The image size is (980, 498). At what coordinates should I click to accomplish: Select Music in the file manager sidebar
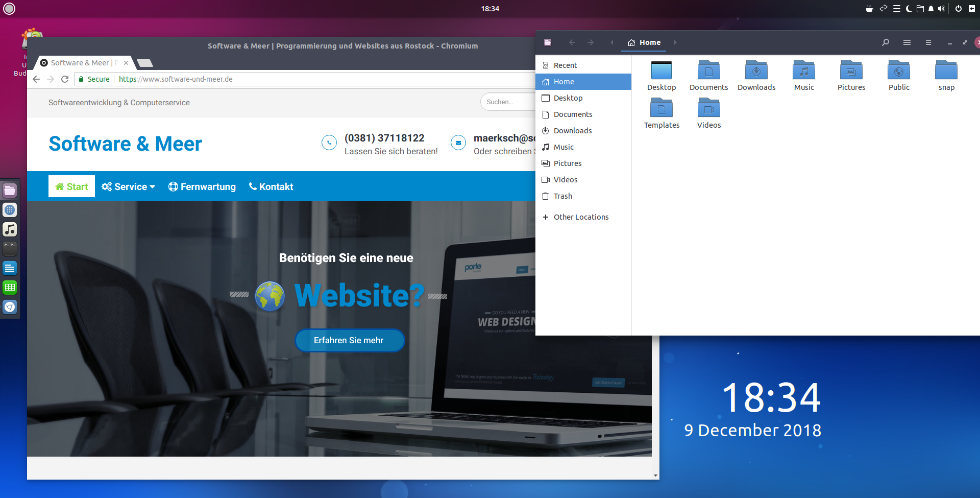pyautogui.click(x=583, y=147)
